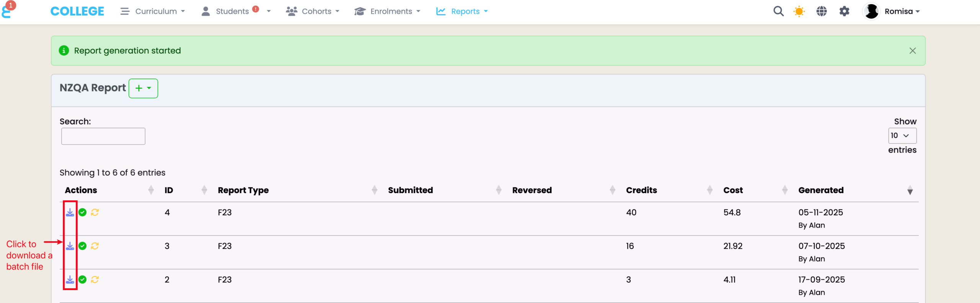This screenshot has width=980, height=303.
Task: Click green checkmark icon for report ID 4
Action: pyautogui.click(x=82, y=212)
